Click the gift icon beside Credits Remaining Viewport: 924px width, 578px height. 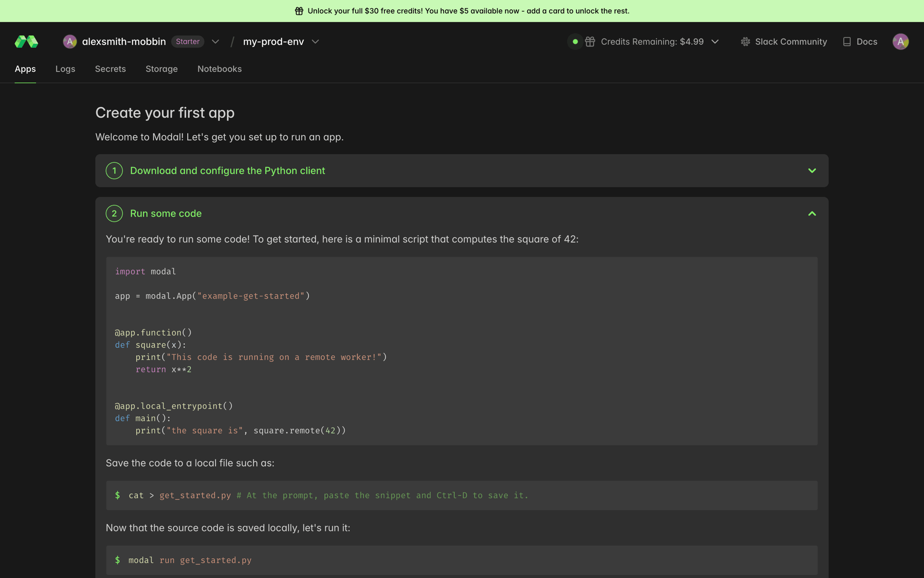click(x=590, y=42)
